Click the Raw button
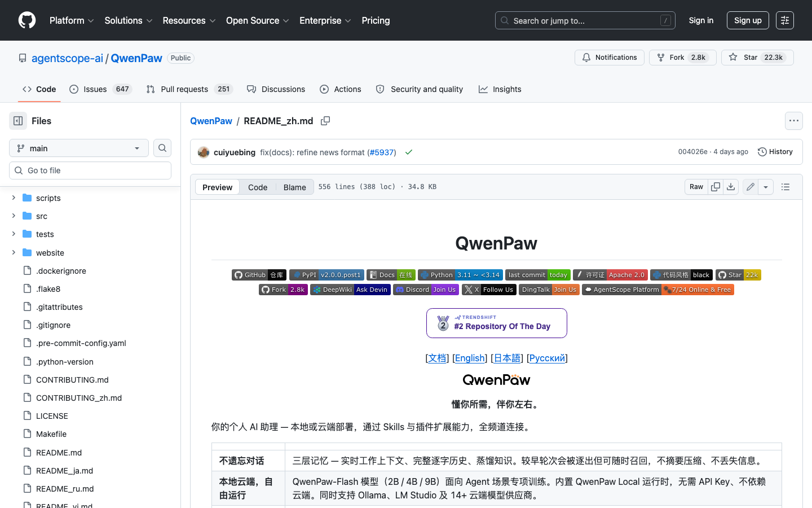The width and height of the screenshot is (812, 508). (696, 187)
